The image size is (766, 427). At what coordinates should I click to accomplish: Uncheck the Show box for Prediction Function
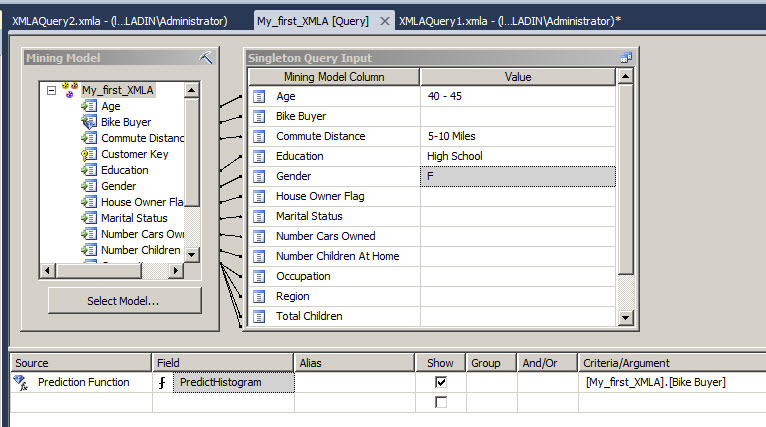click(440, 382)
